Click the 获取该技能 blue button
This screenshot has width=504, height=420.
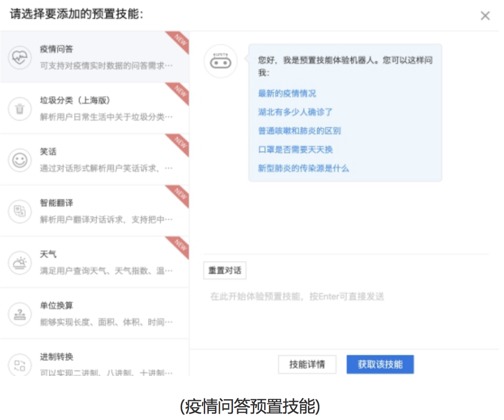click(x=380, y=365)
